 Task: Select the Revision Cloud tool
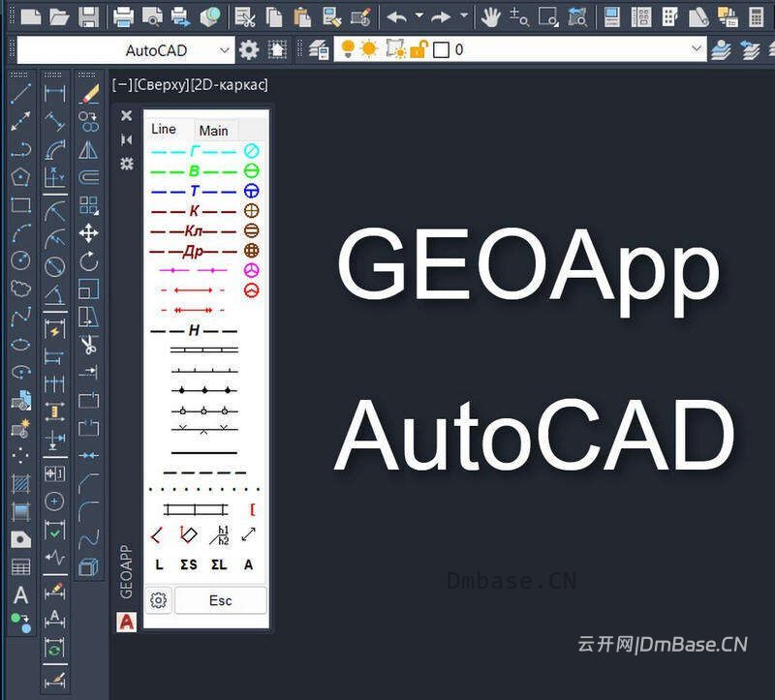[x=20, y=288]
